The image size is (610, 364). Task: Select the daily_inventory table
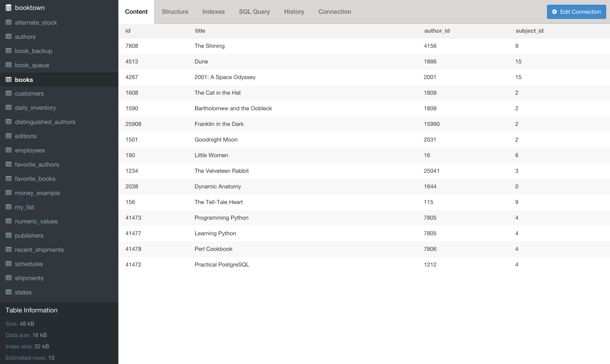click(x=36, y=108)
